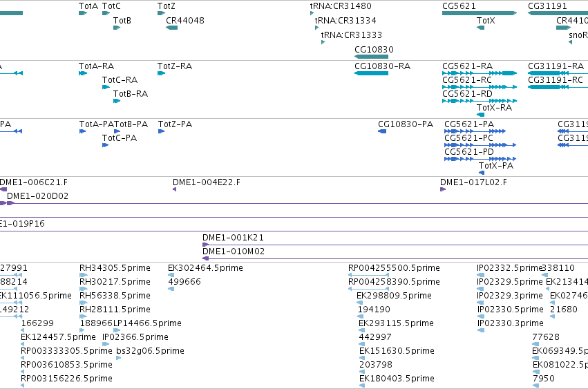Select clone DME1-001K21
Viewport: 588px width, 389px height.
tap(233, 238)
